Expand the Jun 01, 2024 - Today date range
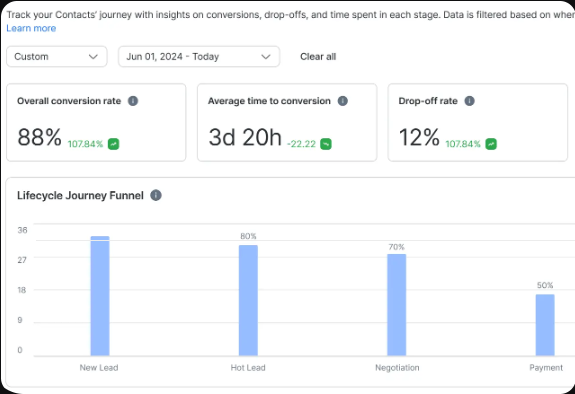 click(x=199, y=56)
